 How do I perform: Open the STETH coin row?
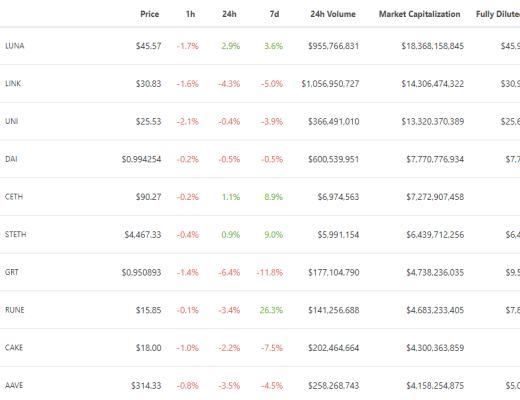pyautogui.click(x=260, y=235)
